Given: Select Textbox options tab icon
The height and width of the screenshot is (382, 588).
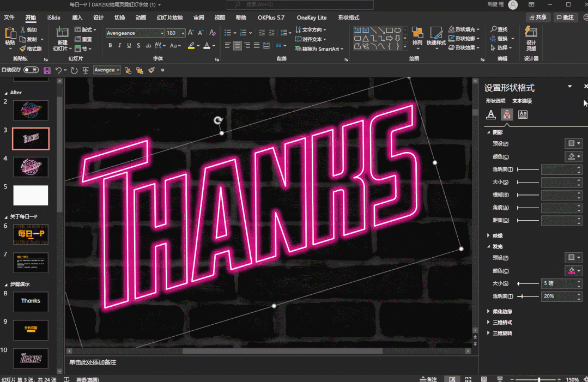Looking at the screenshot, I should tap(523, 114).
